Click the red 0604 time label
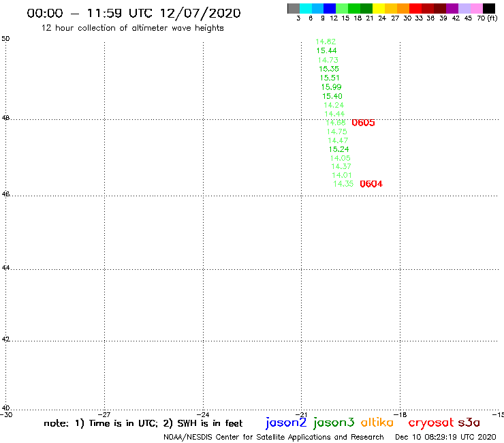Viewport: 504px width, 443px height. click(x=371, y=184)
